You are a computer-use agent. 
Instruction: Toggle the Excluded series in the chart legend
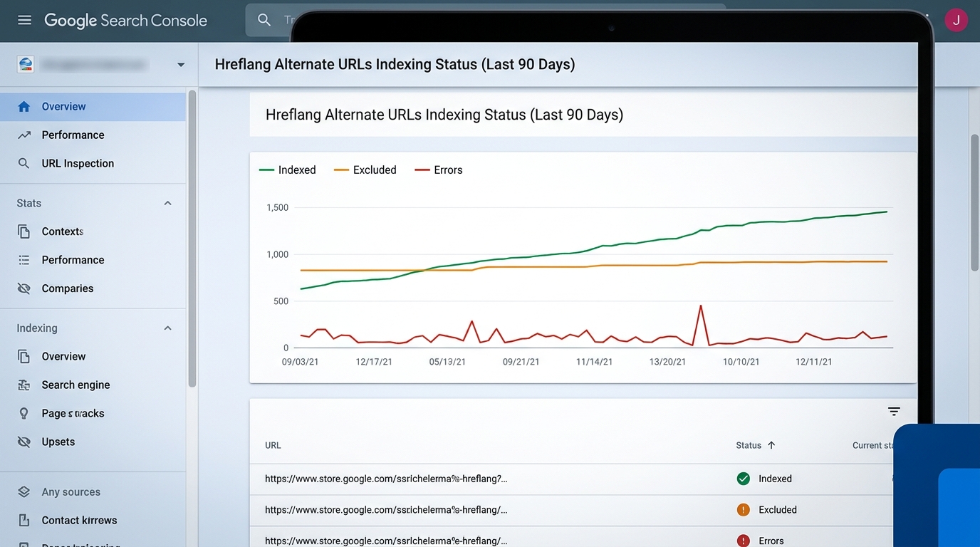365,170
